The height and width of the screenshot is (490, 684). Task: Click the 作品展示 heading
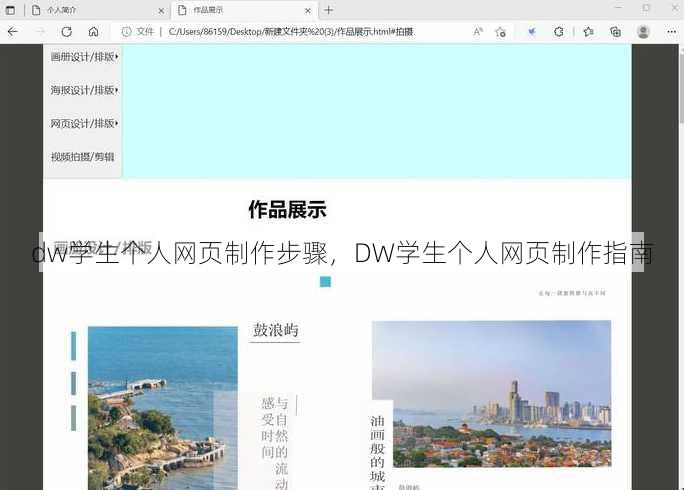pos(287,210)
